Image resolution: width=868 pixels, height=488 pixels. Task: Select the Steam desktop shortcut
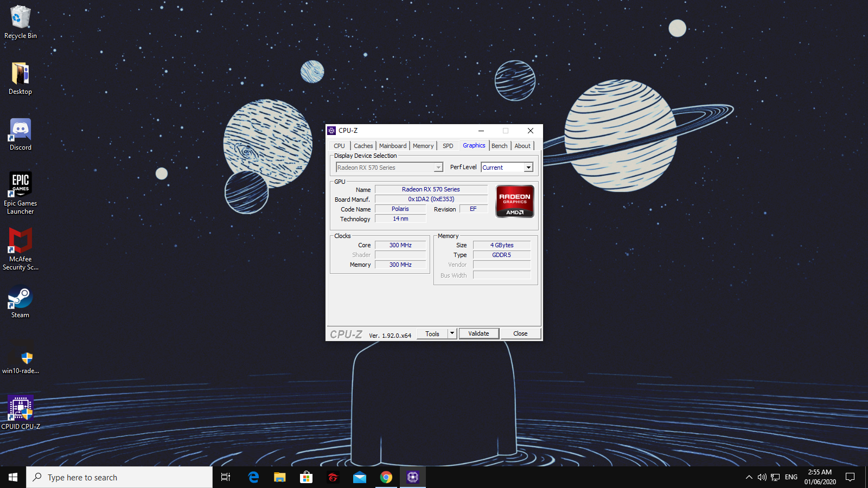pos(21,302)
